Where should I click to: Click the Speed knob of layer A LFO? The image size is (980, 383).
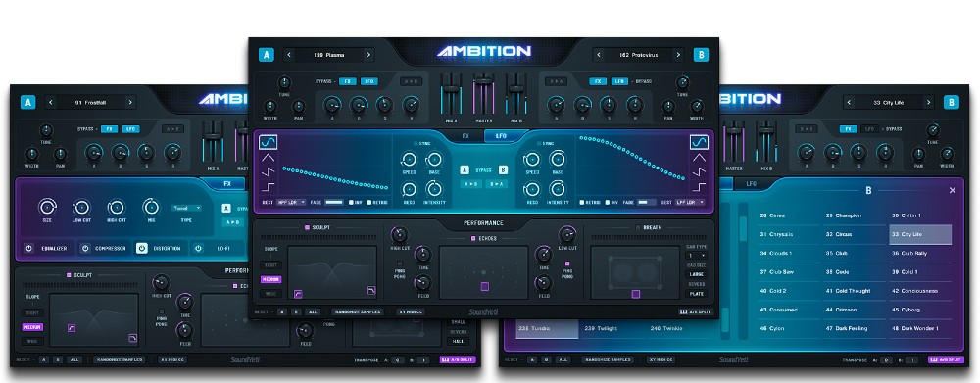coord(409,160)
